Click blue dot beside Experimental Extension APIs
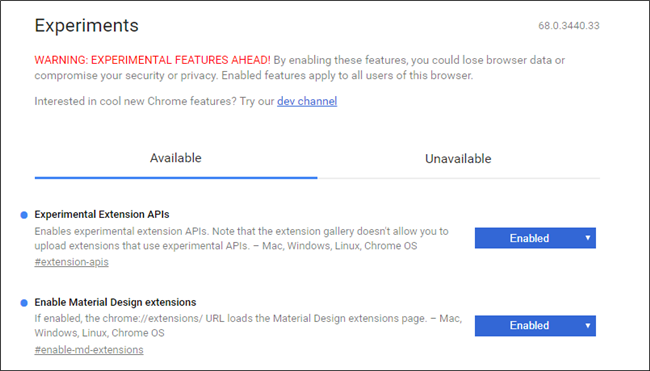Image resolution: width=650 pixels, height=371 pixels. tap(24, 215)
